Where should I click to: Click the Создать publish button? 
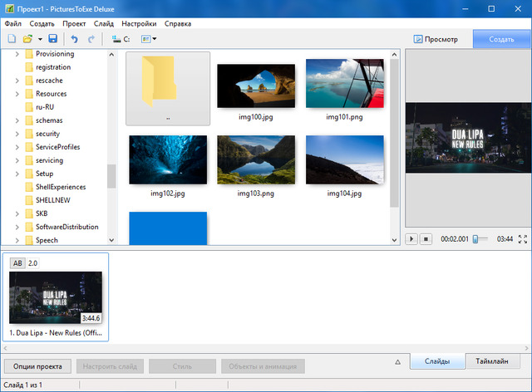(x=501, y=39)
